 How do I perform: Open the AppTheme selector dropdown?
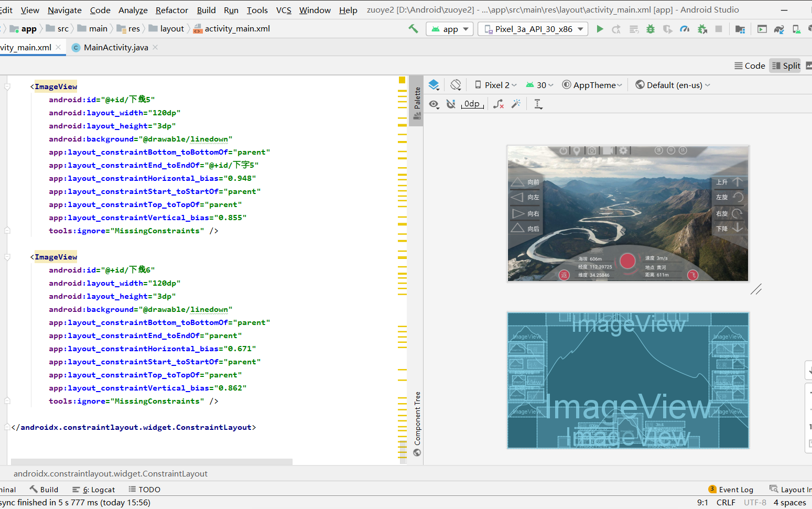pos(592,84)
